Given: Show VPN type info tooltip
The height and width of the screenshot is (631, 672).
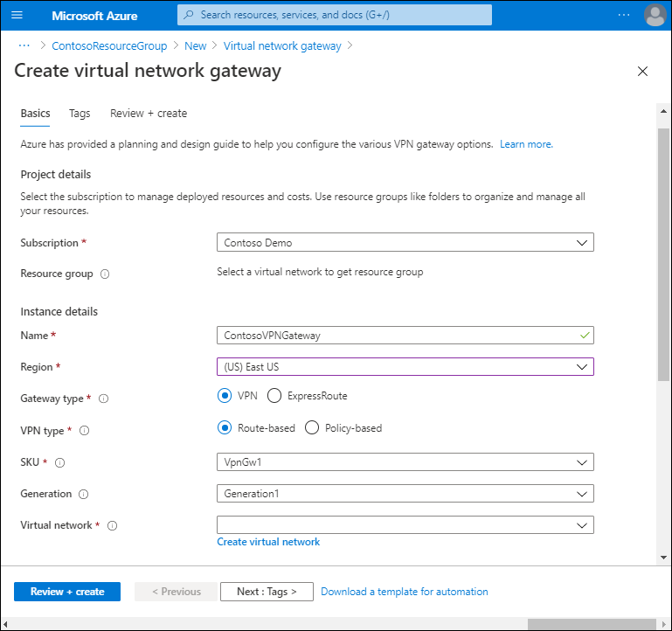Looking at the screenshot, I should coord(85,430).
